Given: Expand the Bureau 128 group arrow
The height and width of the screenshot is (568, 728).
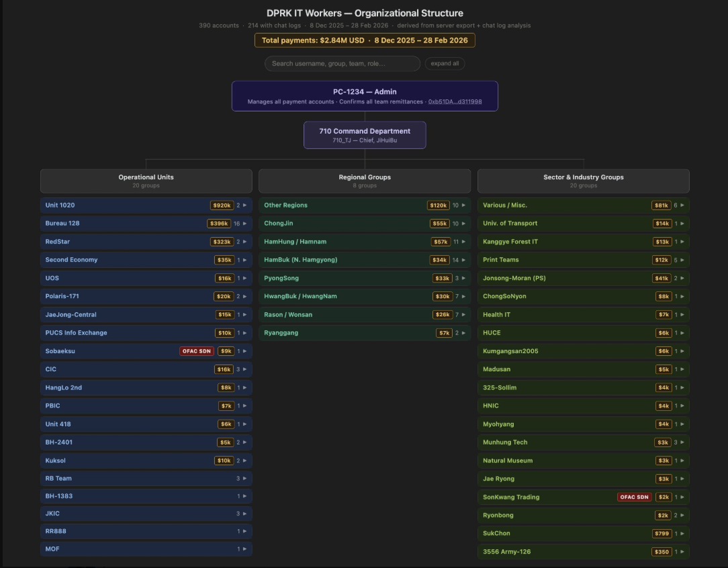Looking at the screenshot, I should coord(244,224).
